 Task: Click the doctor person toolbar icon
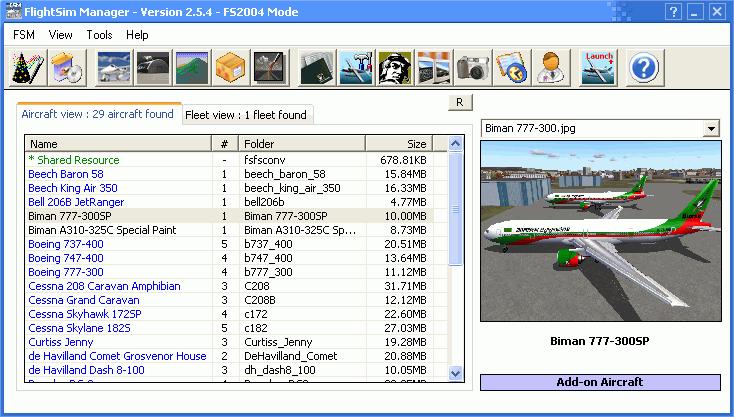coord(551,68)
